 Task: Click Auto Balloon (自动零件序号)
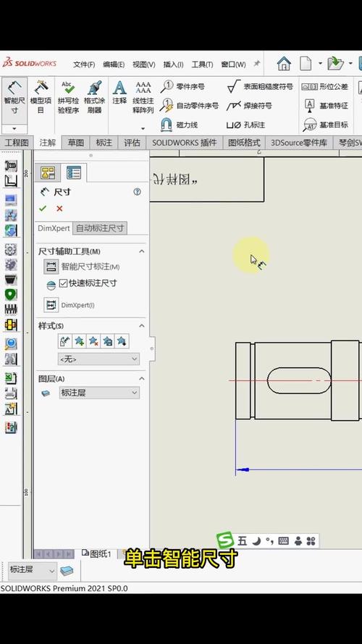[x=189, y=106]
